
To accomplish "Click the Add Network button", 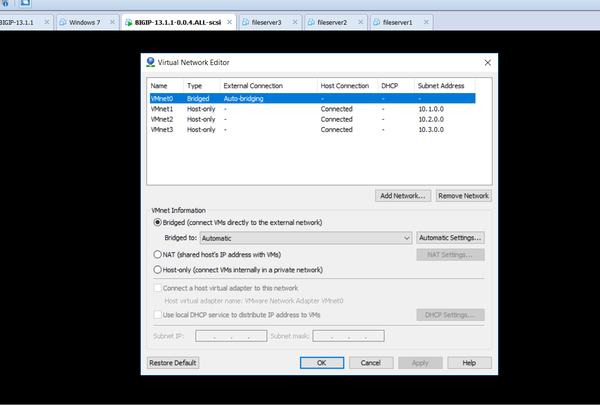I will (x=403, y=196).
